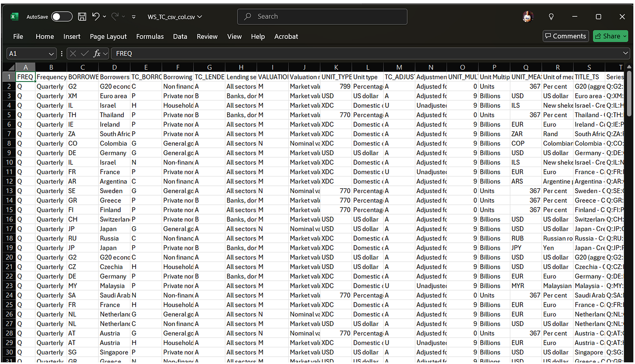Select the TITLE_TS header cell

tap(589, 77)
